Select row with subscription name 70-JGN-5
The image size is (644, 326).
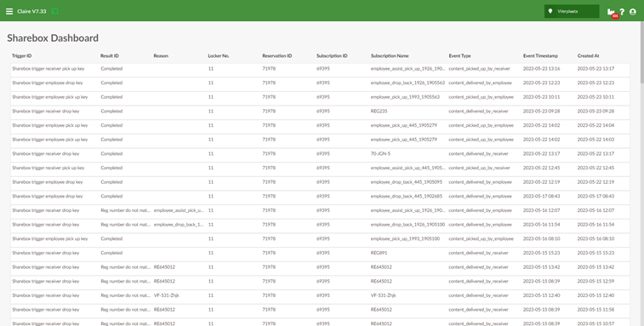point(320,154)
